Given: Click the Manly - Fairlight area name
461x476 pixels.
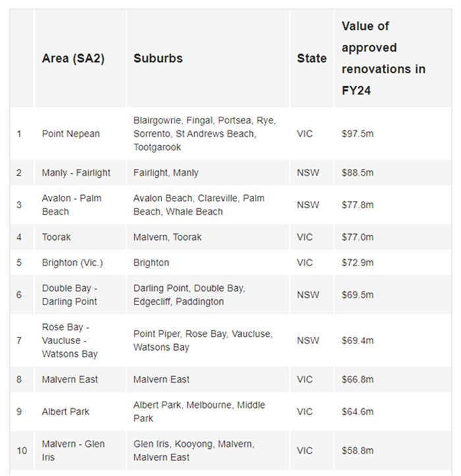Looking at the screenshot, I should (76, 173).
